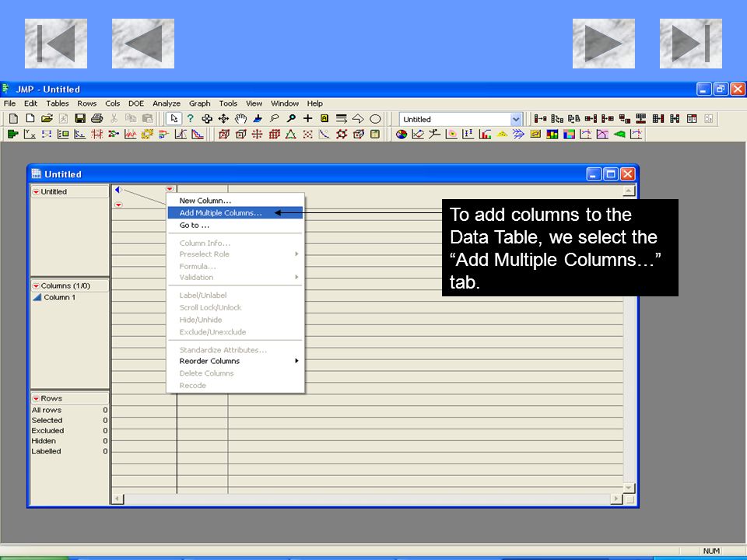Open the File menu
This screenshot has width=747, height=560.
pos(9,103)
